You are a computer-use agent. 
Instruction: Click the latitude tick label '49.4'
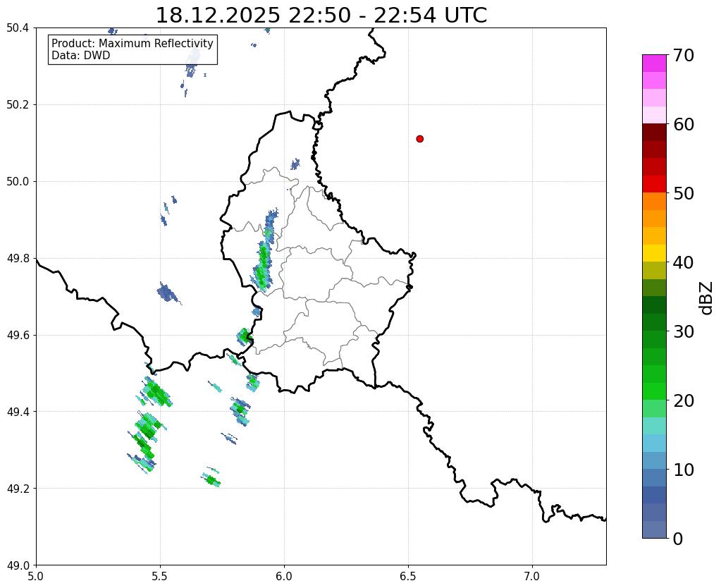pos(18,412)
